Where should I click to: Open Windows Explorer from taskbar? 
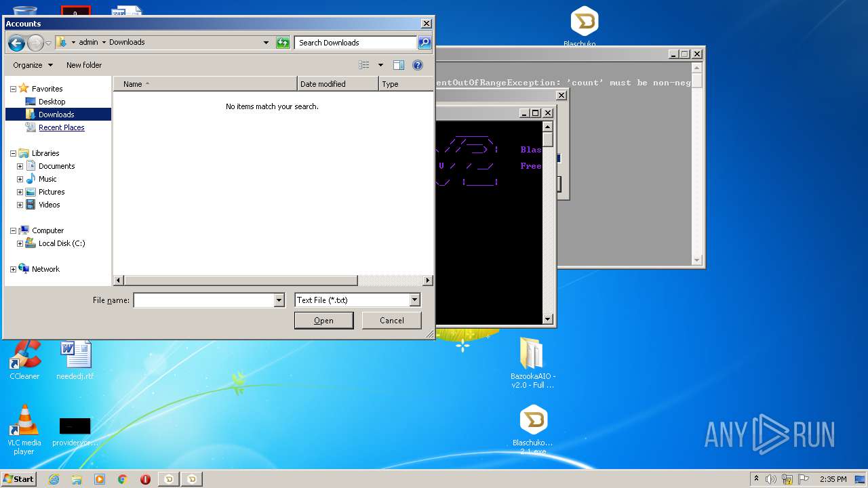click(x=77, y=479)
